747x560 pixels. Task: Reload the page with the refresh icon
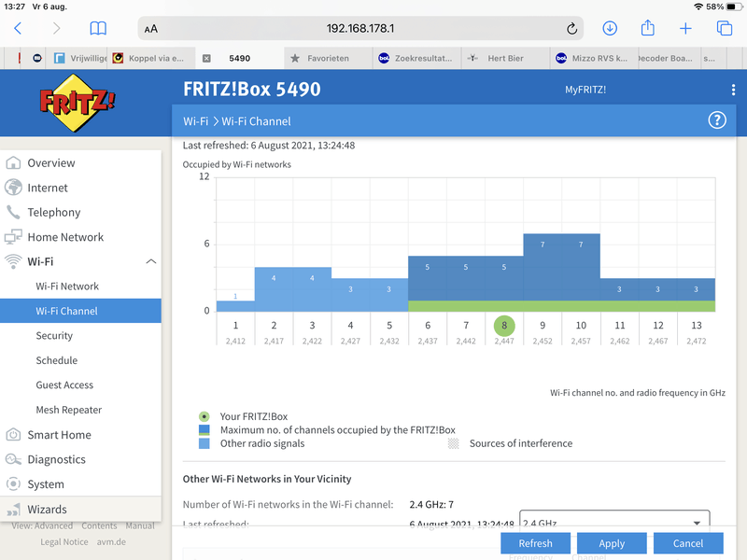tap(571, 29)
